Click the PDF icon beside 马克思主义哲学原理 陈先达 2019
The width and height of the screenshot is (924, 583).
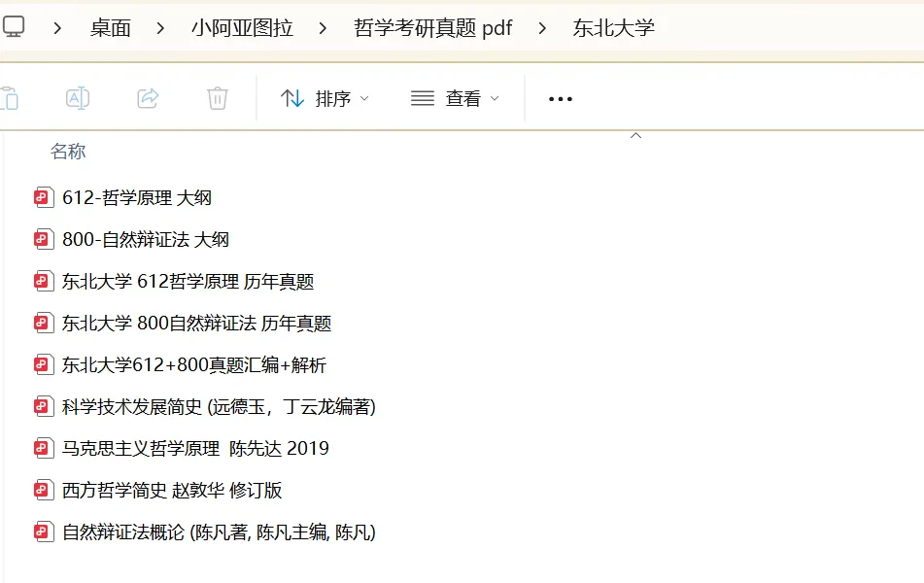click(x=43, y=448)
